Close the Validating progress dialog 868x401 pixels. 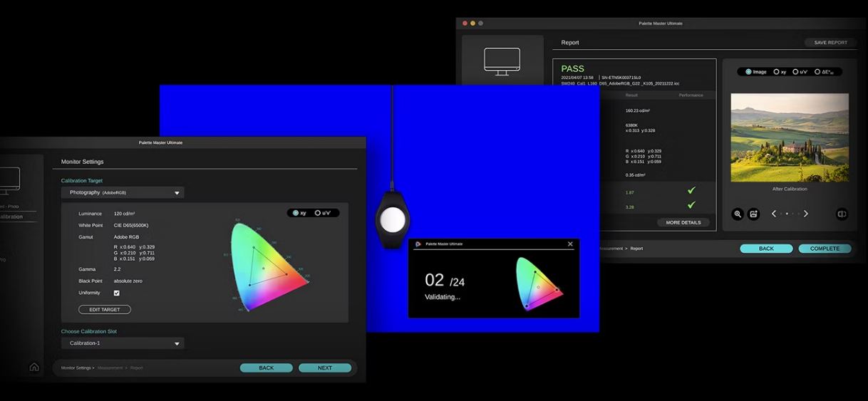(x=570, y=244)
